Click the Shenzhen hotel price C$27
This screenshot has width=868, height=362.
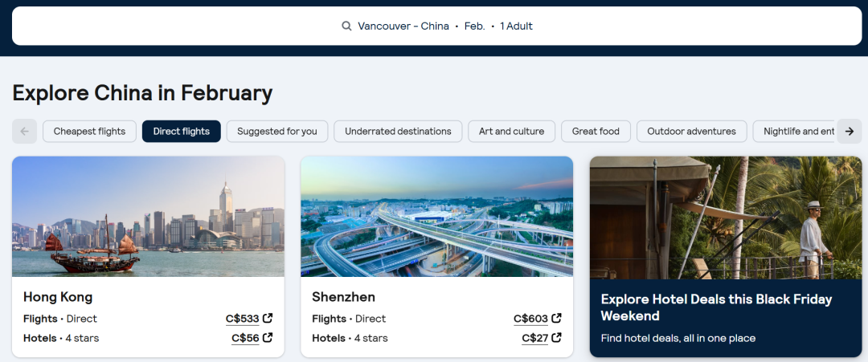pyautogui.click(x=534, y=338)
